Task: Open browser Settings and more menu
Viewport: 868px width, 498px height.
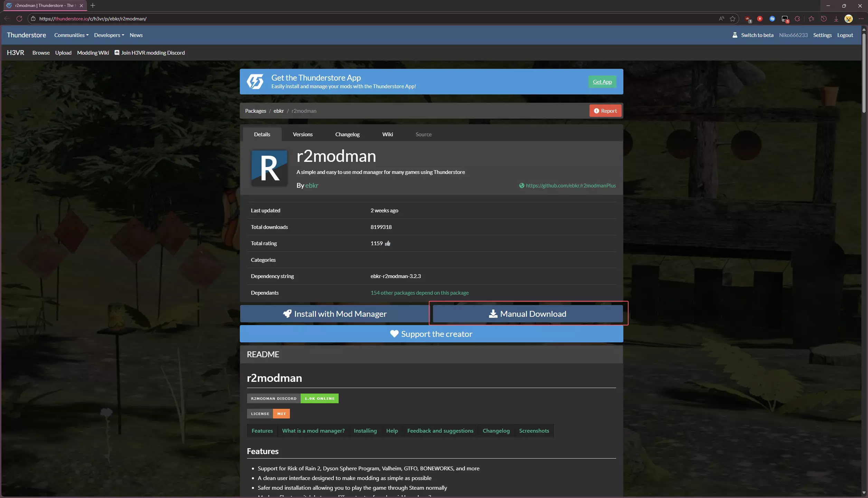Action: coord(861,19)
